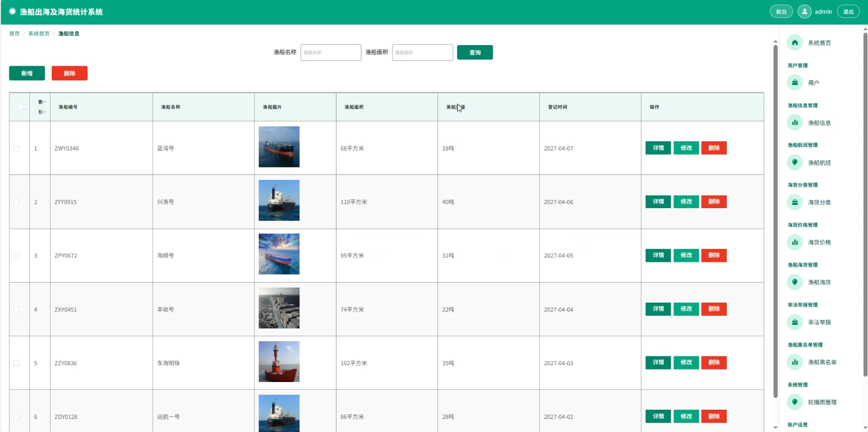The image size is (868, 432).
Task: Click the 查询 search button
Action: click(x=475, y=52)
